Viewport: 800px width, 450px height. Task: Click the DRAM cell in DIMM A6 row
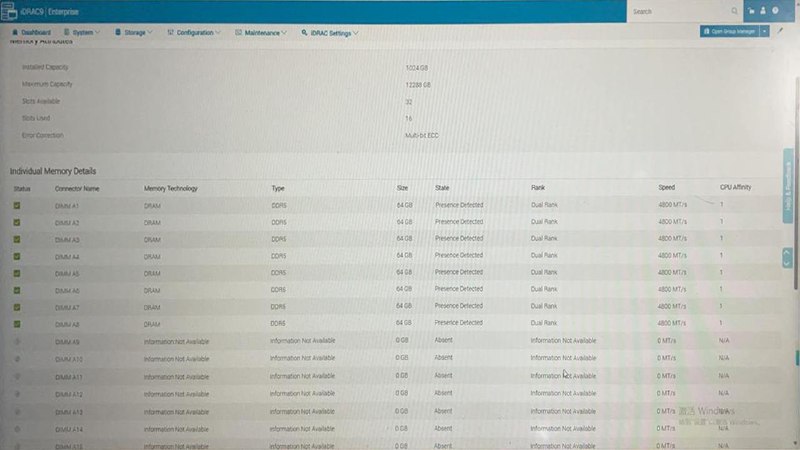tap(152, 291)
